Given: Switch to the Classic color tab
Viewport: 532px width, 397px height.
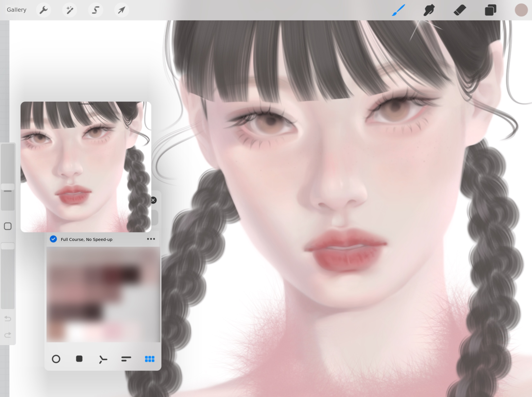Looking at the screenshot, I should [x=79, y=359].
